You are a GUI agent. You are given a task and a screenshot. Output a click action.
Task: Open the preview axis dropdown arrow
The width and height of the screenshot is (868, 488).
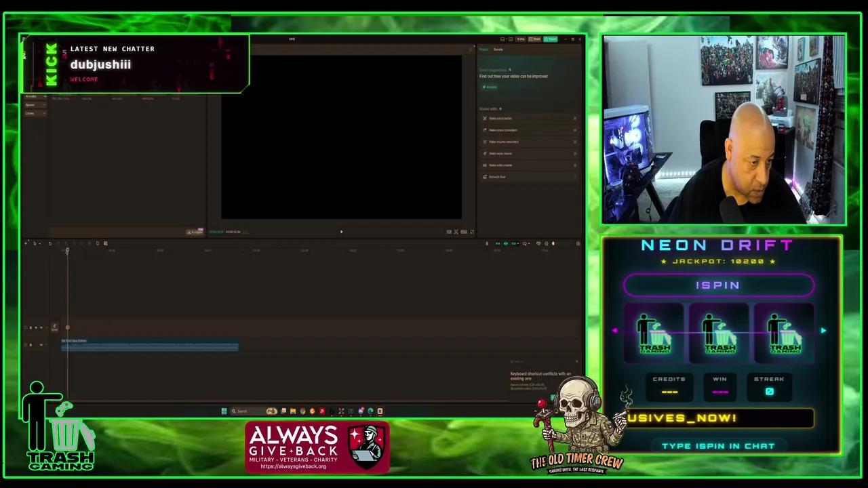pyautogui.click(x=529, y=243)
